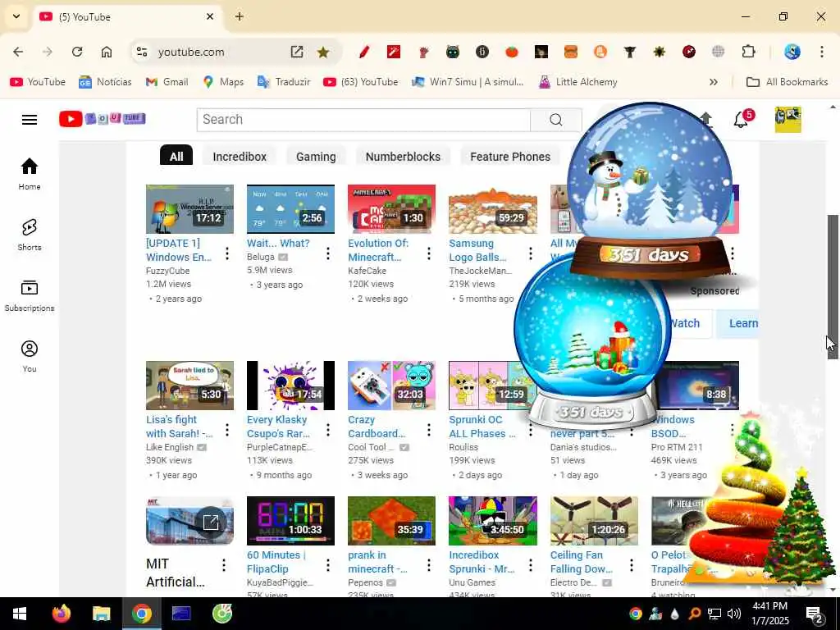Open the YouTube hamburger guide menu

pyautogui.click(x=30, y=120)
